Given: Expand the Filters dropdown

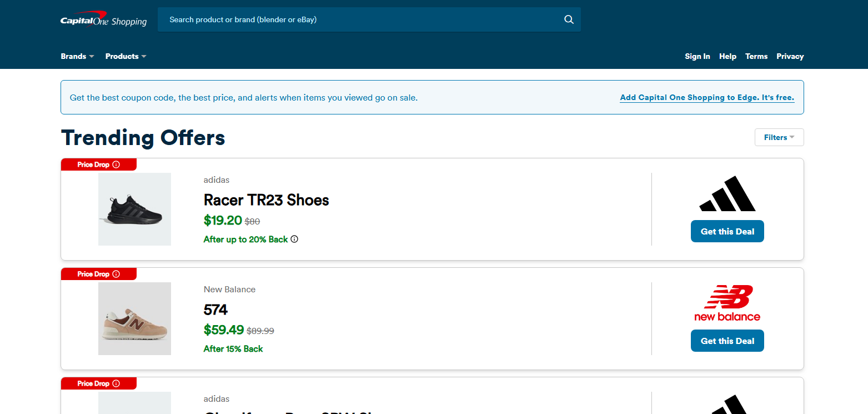Looking at the screenshot, I should (x=779, y=137).
